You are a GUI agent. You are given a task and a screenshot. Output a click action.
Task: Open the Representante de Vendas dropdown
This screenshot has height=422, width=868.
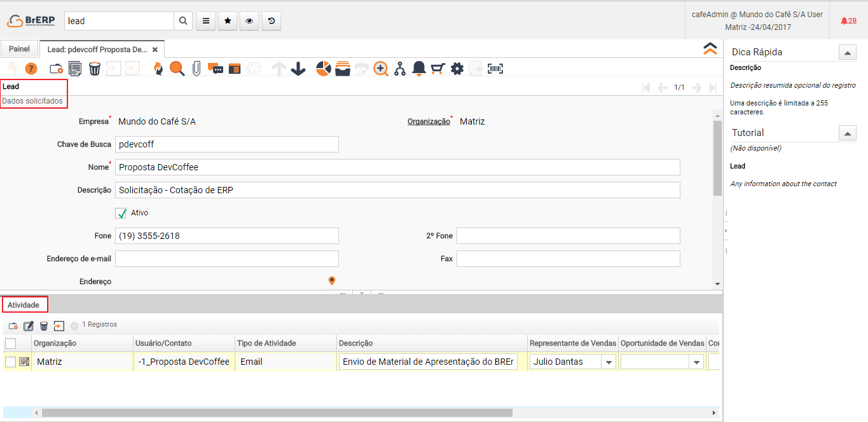coord(609,362)
